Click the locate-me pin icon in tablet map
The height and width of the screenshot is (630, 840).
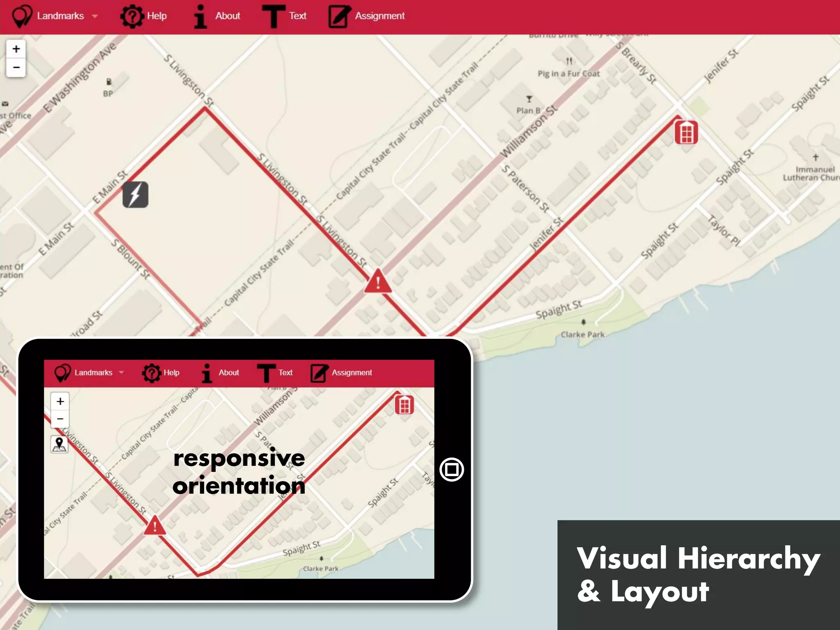[x=59, y=444]
